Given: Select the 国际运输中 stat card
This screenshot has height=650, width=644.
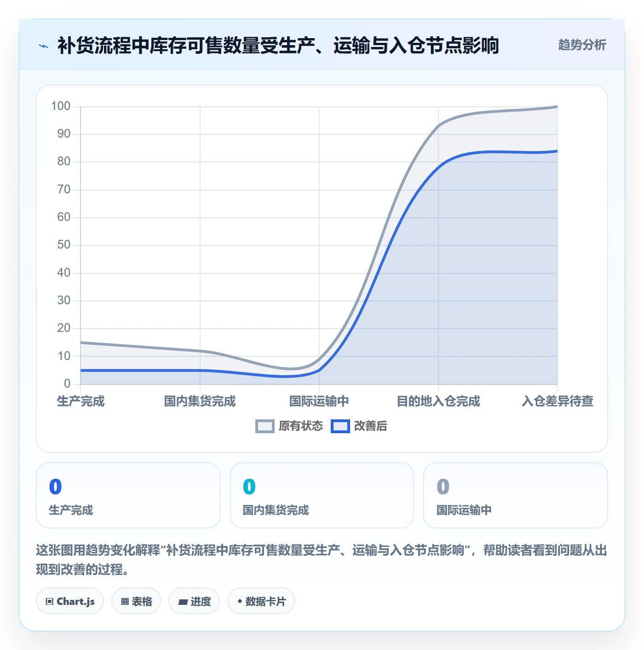Looking at the screenshot, I should tap(516, 495).
